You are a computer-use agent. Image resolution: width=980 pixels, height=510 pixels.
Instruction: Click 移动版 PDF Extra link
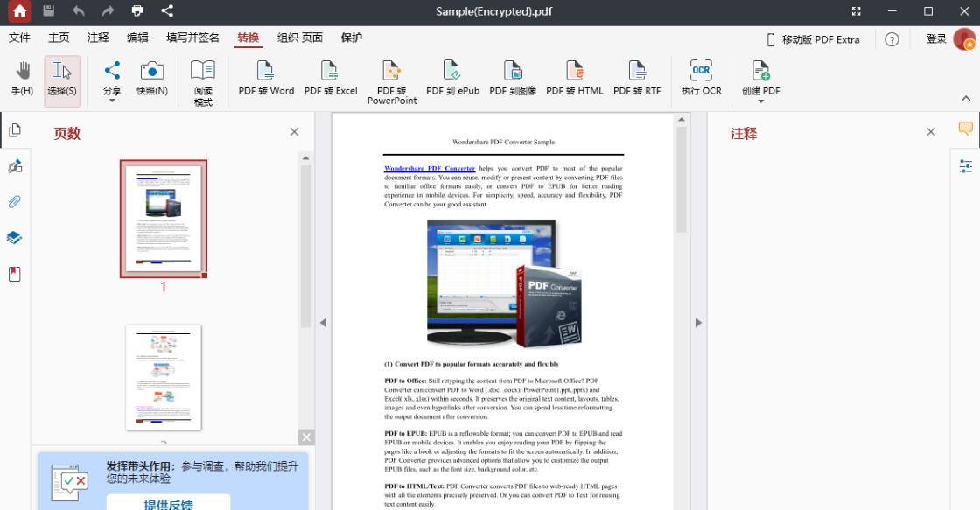pos(814,39)
